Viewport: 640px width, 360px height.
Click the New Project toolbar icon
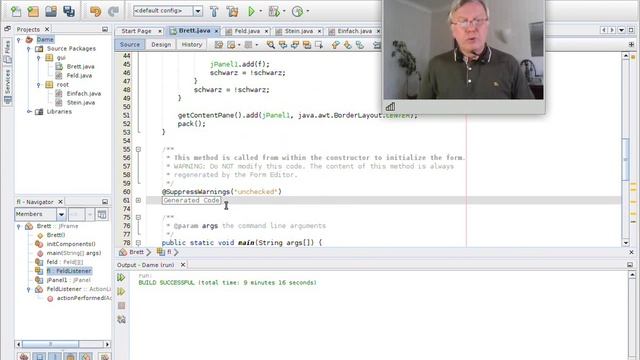[33, 11]
